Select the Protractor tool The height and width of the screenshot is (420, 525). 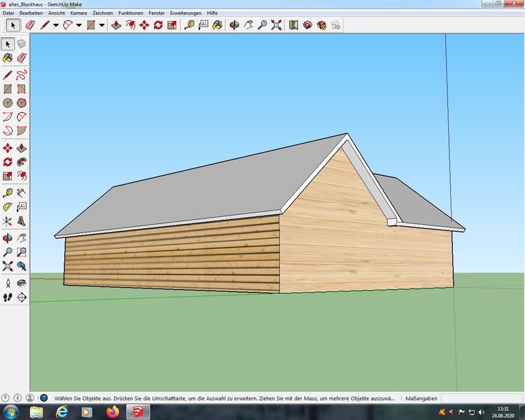pos(8,206)
